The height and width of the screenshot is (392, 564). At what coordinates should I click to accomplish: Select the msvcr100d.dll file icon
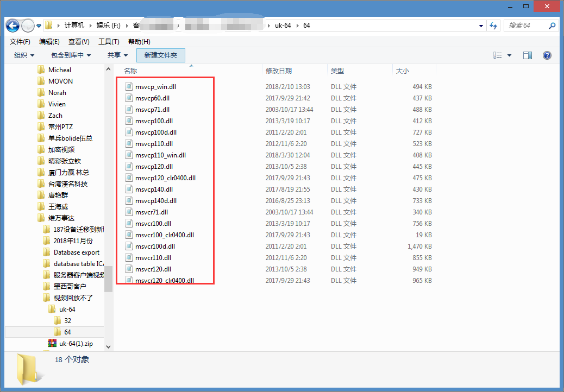tap(129, 246)
